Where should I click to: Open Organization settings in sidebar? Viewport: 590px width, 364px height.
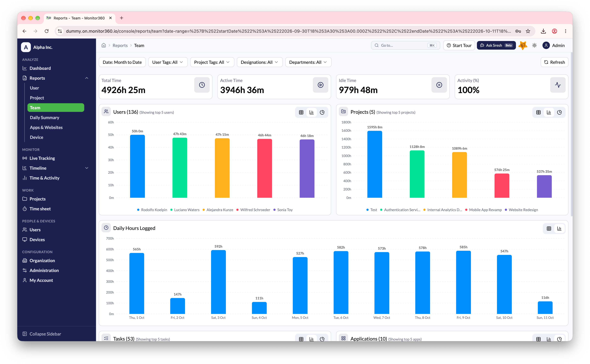(x=56, y=260)
